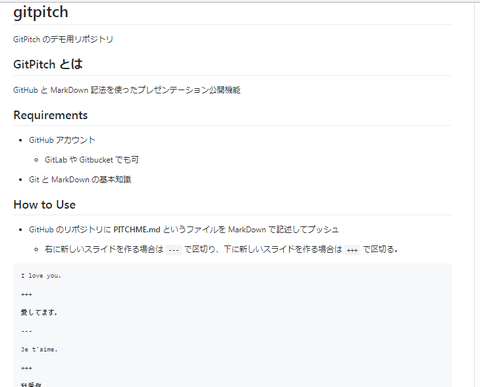Click the --- separator line in code block

[x=27, y=331]
